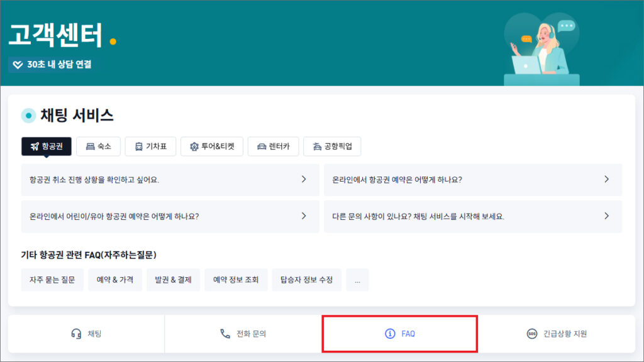Switch to the 숙소 accommodation tab
Image resolution: width=644 pixels, height=362 pixels.
pos(99,146)
